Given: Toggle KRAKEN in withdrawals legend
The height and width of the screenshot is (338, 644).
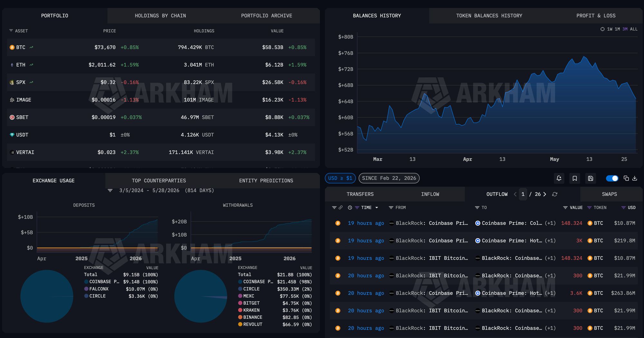Looking at the screenshot, I should [249, 310].
